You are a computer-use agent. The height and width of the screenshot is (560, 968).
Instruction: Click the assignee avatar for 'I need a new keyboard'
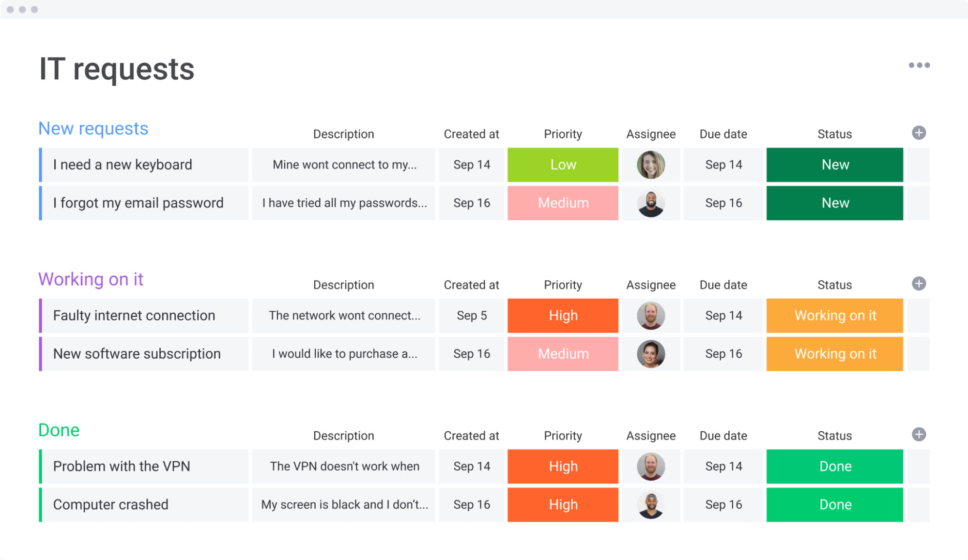[x=651, y=165]
